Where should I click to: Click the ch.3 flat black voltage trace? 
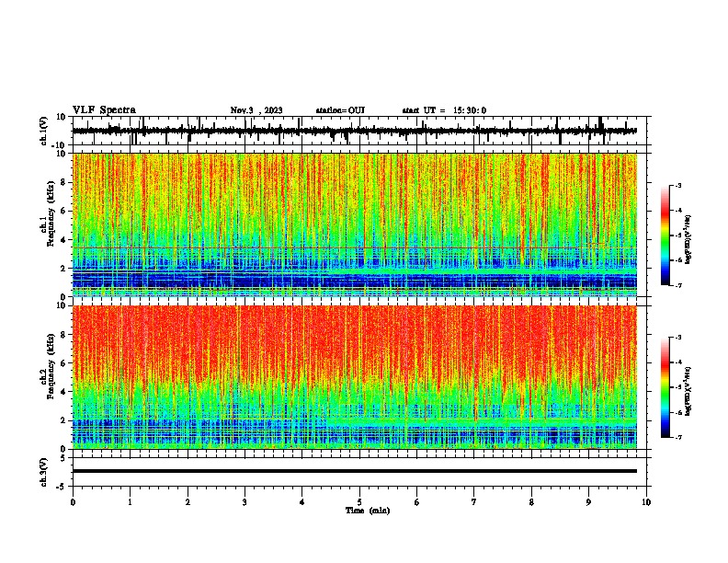click(x=355, y=471)
